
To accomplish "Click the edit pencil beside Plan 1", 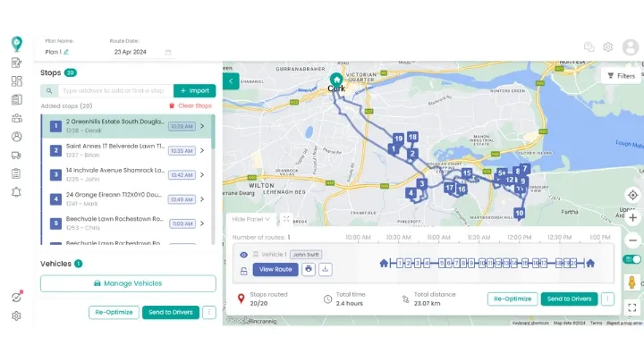I will tap(66, 52).
